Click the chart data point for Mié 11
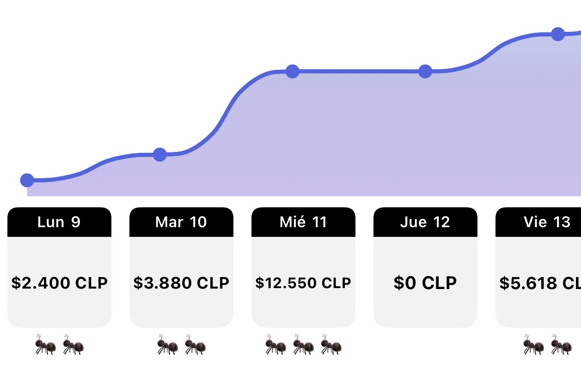The image size is (581, 392). [x=292, y=72]
